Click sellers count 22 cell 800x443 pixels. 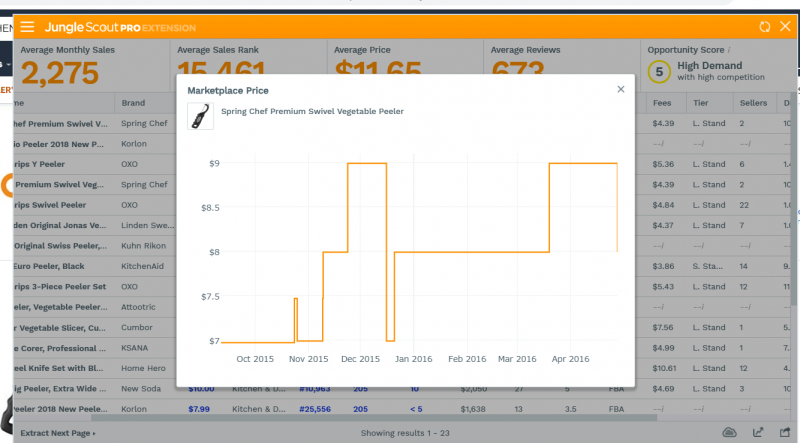(x=744, y=205)
